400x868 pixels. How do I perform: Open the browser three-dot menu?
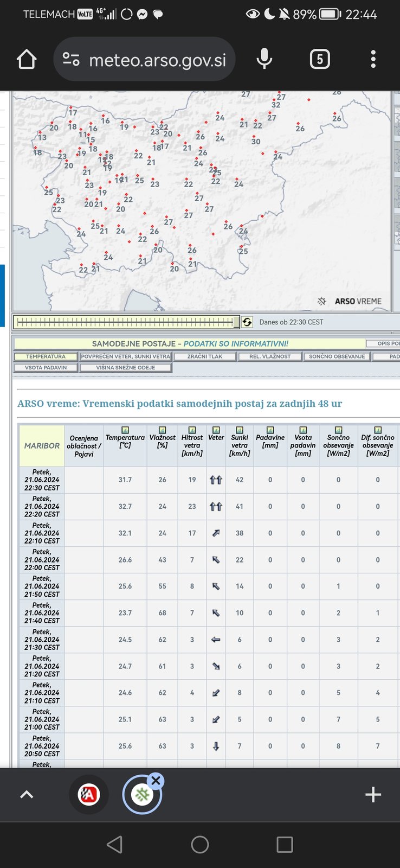(373, 59)
